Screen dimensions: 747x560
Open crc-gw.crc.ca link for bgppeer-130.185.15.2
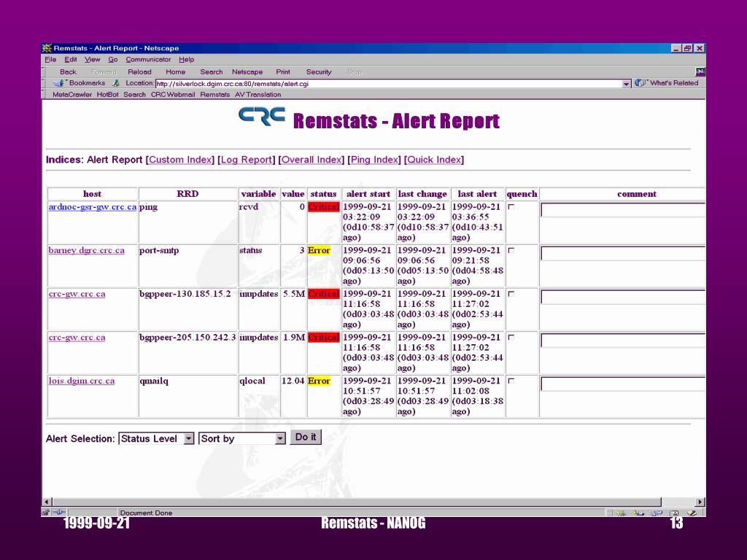(x=77, y=295)
